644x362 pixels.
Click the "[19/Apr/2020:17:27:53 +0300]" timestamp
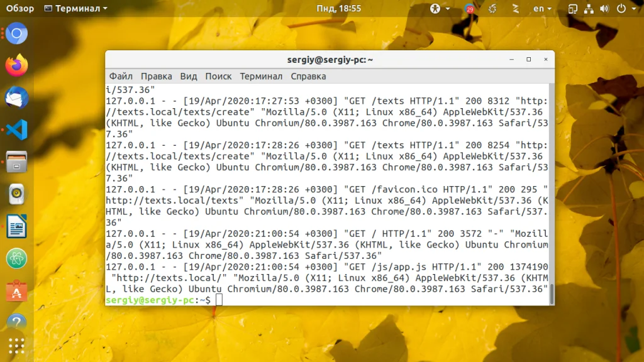pos(260,101)
